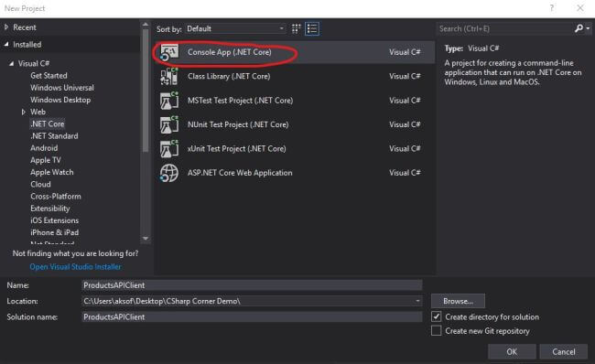595x364 pixels.
Task: Click the xUnit Test Project flask icon
Action: pos(168,149)
